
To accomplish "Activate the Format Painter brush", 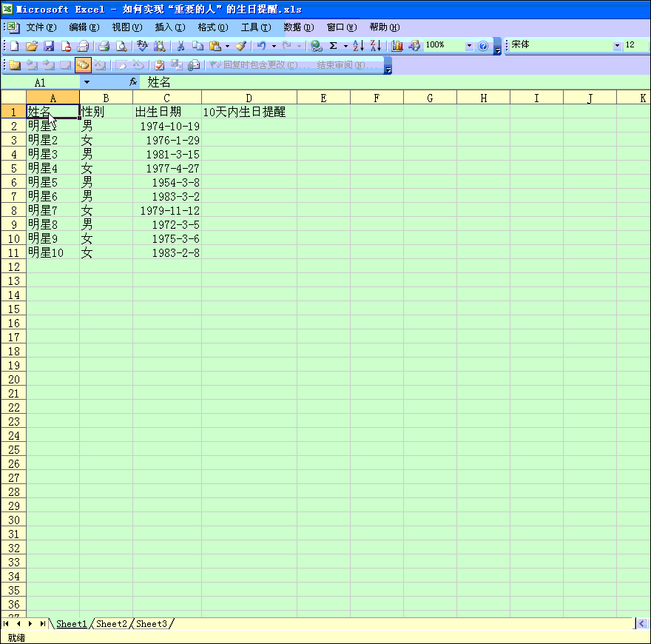I will (x=240, y=46).
